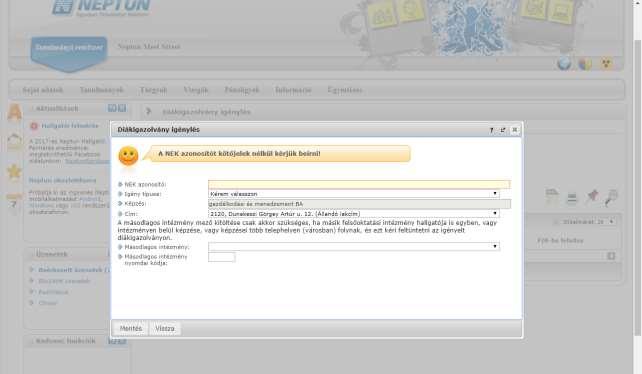Screen dimensions: 642x374
Task: Open the Hallgatói felmérés news link
Action: [70, 126]
